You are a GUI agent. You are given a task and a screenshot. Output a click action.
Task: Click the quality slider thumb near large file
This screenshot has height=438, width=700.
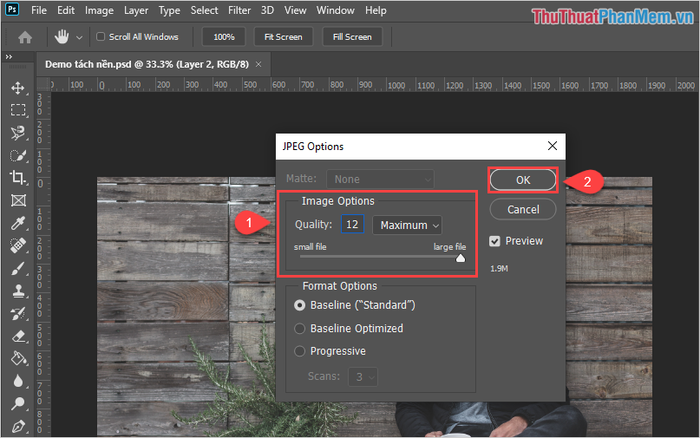pyautogui.click(x=460, y=258)
